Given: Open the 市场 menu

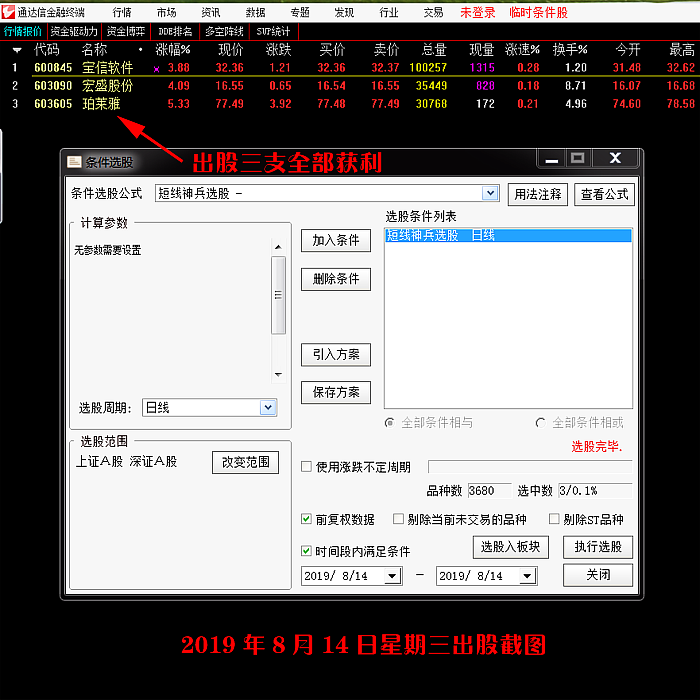Looking at the screenshot, I should [x=167, y=12].
